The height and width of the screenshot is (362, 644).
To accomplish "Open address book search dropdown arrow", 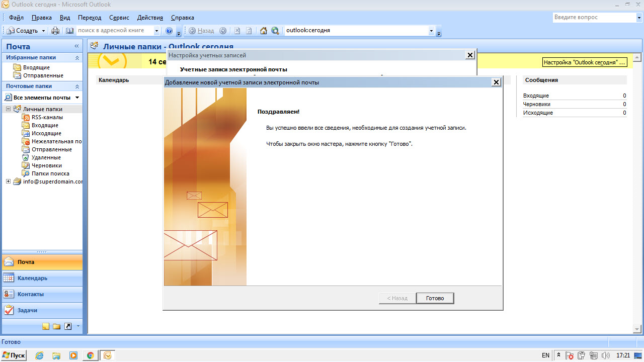I will [156, 31].
